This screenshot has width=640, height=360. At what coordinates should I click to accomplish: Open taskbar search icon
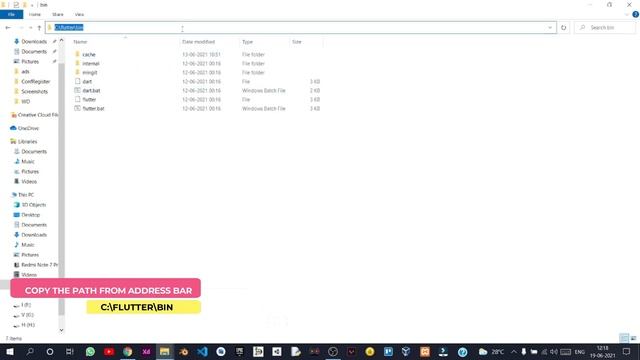pyautogui.click(x=30, y=351)
